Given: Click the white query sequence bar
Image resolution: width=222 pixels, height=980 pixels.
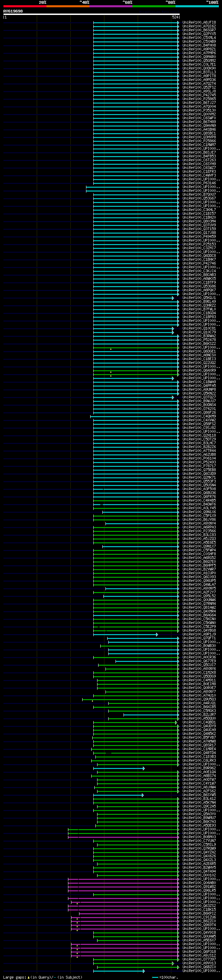Looking at the screenshot, I should click(x=92, y=15).
